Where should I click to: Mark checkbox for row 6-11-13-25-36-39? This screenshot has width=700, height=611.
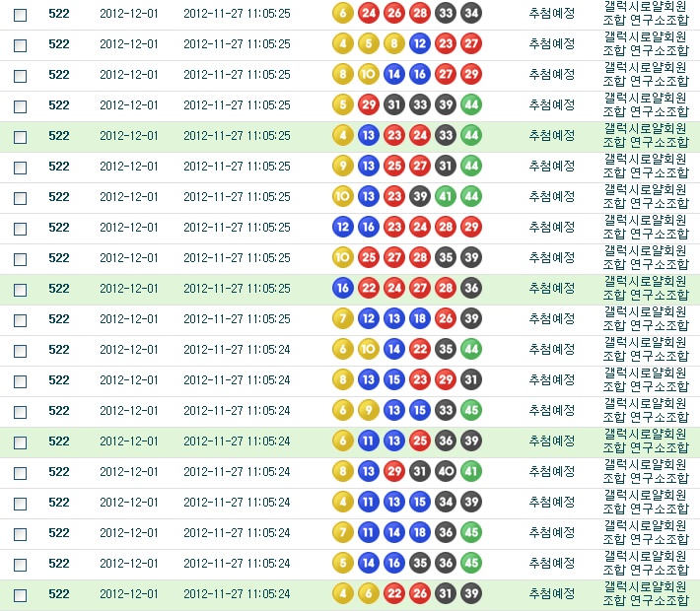20,442
